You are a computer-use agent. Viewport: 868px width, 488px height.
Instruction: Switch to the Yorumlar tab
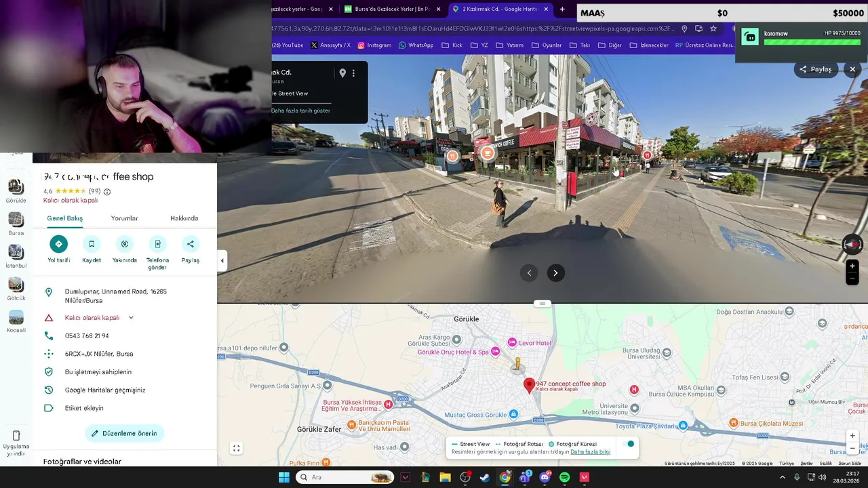tap(125, 218)
